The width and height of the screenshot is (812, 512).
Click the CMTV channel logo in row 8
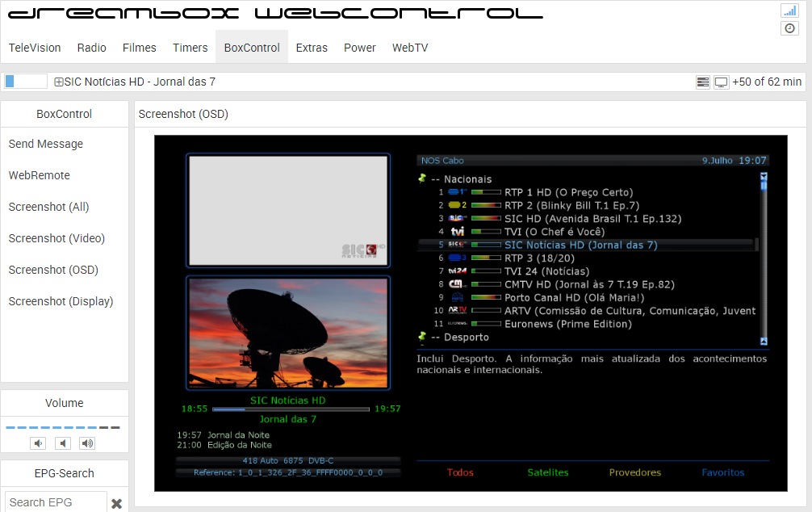tap(458, 284)
